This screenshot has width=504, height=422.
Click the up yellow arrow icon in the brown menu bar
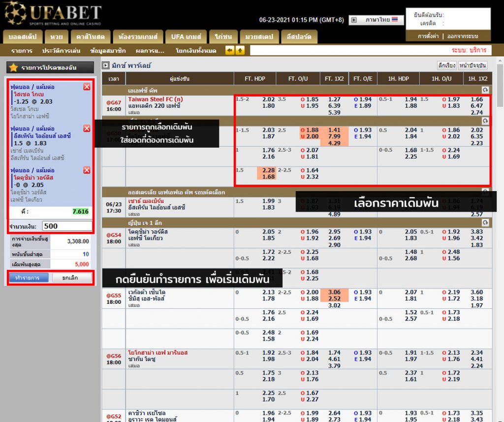(240, 50)
